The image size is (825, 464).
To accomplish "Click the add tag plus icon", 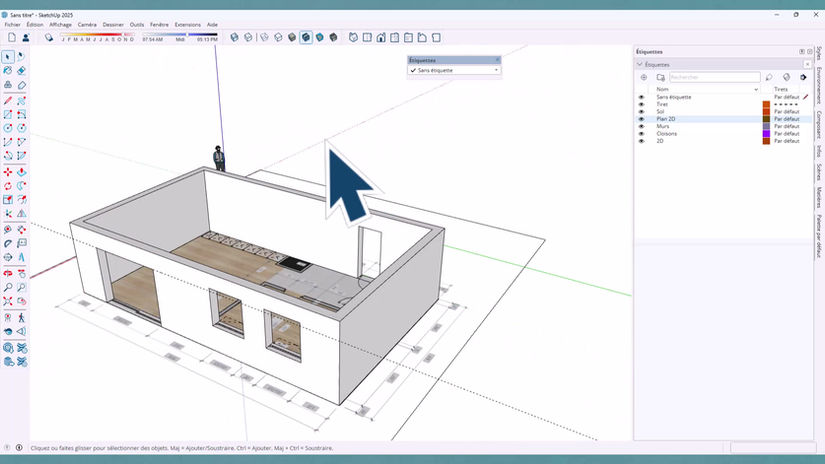I will (643, 77).
